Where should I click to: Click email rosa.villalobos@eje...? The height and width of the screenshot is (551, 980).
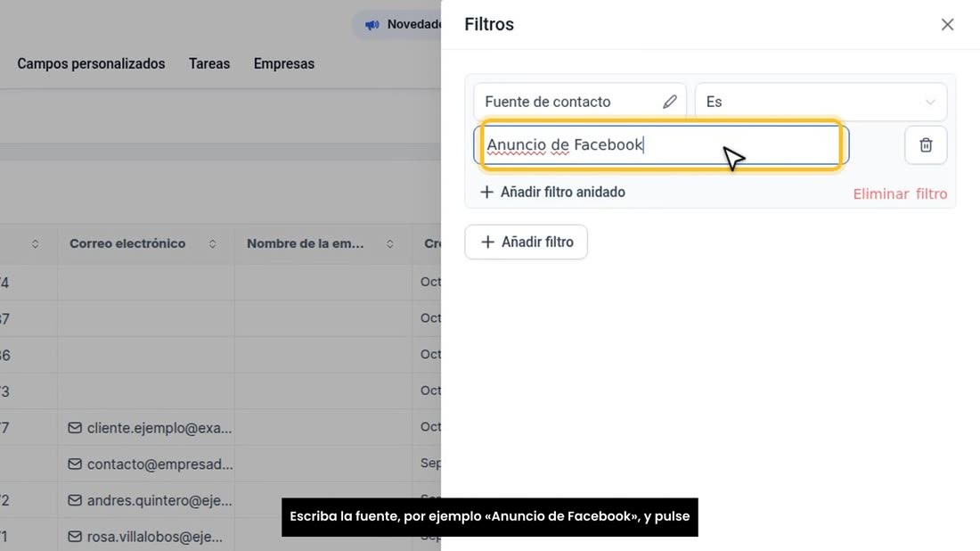154,537
